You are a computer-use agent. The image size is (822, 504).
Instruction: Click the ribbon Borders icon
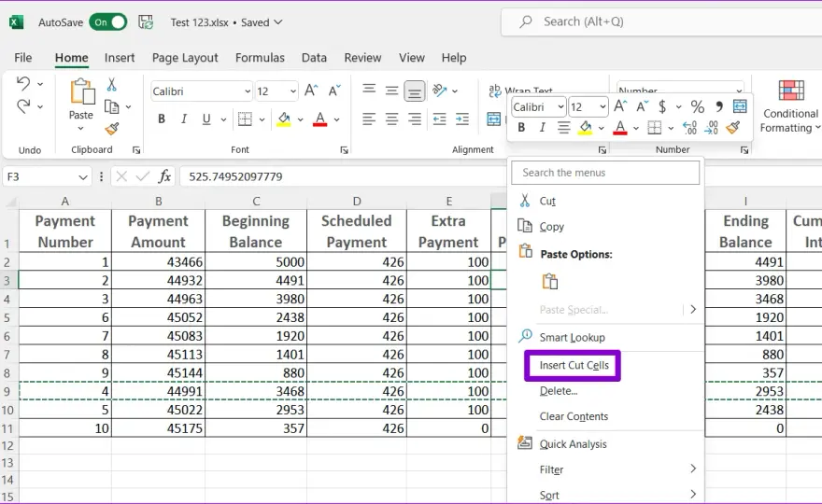[x=245, y=119]
